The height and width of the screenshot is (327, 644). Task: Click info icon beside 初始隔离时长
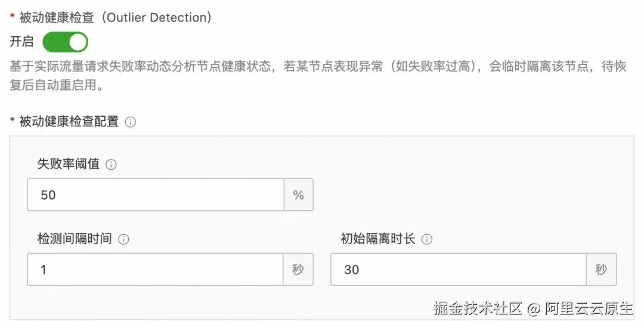tap(427, 239)
